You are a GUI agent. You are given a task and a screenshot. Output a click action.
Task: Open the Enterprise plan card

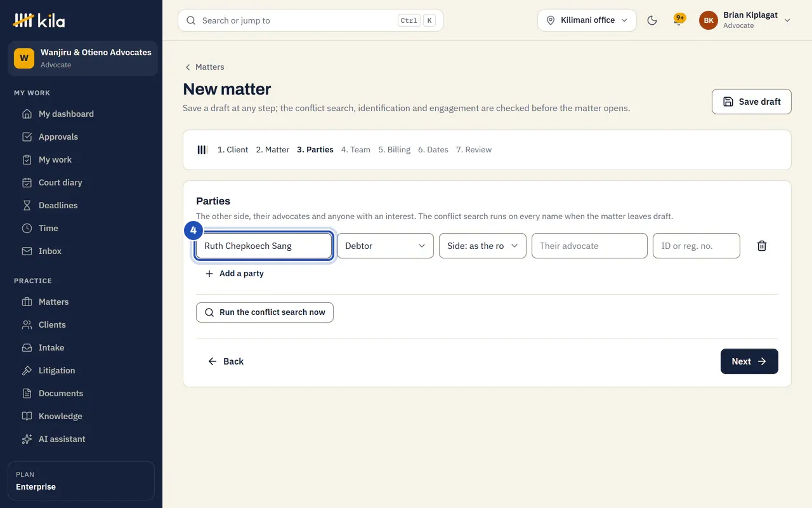tap(81, 481)
